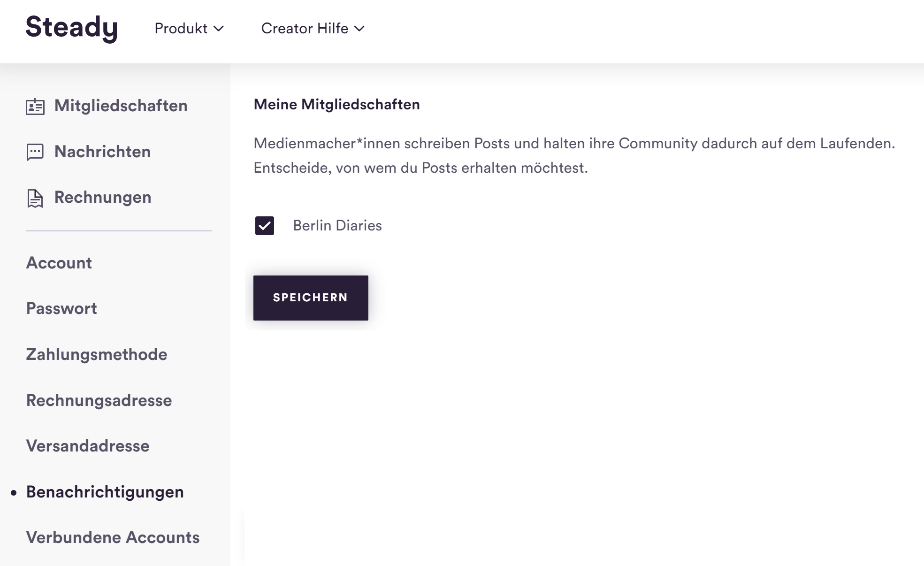
Task: Select Account settings
Action: pos(59,263)
